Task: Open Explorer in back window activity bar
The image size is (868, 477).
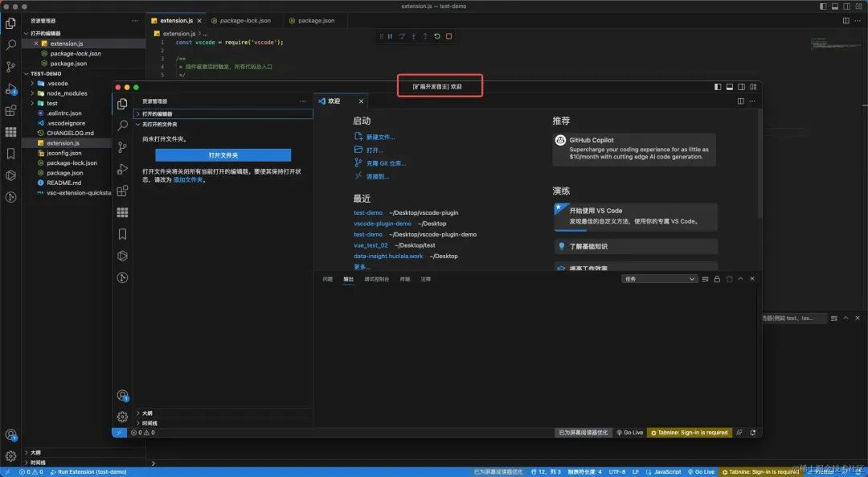Action: (10, 23)
